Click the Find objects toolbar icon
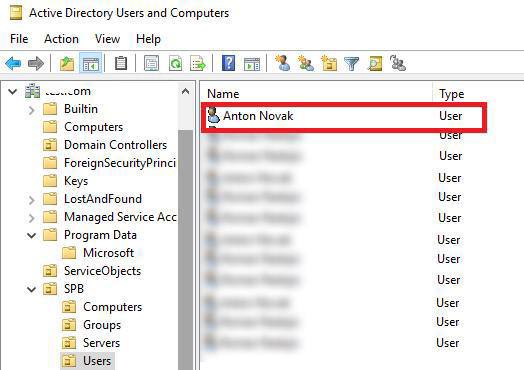 tap(375, 64)
